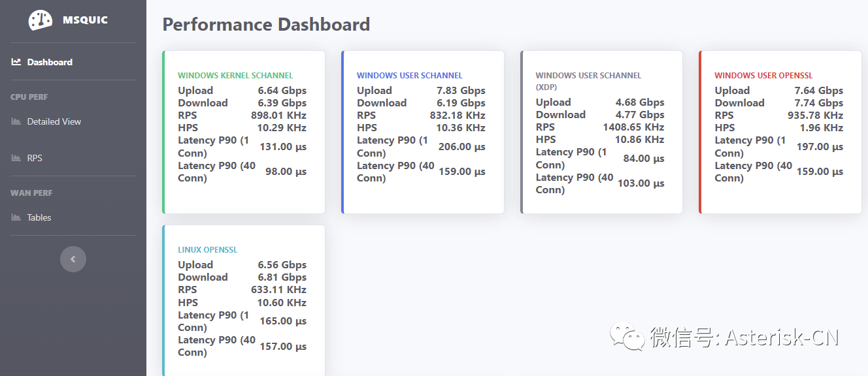Click the Performance Dashboard heading

pos(266,25)
